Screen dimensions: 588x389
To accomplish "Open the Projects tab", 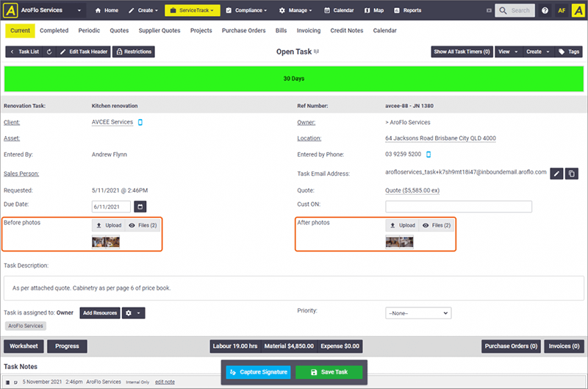I will (x=201, y=30).
